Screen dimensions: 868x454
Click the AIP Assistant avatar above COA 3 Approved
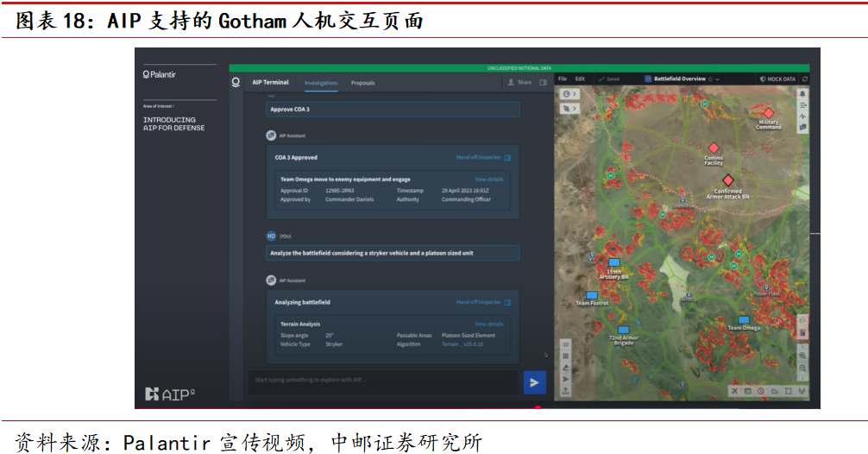(271, 136)
